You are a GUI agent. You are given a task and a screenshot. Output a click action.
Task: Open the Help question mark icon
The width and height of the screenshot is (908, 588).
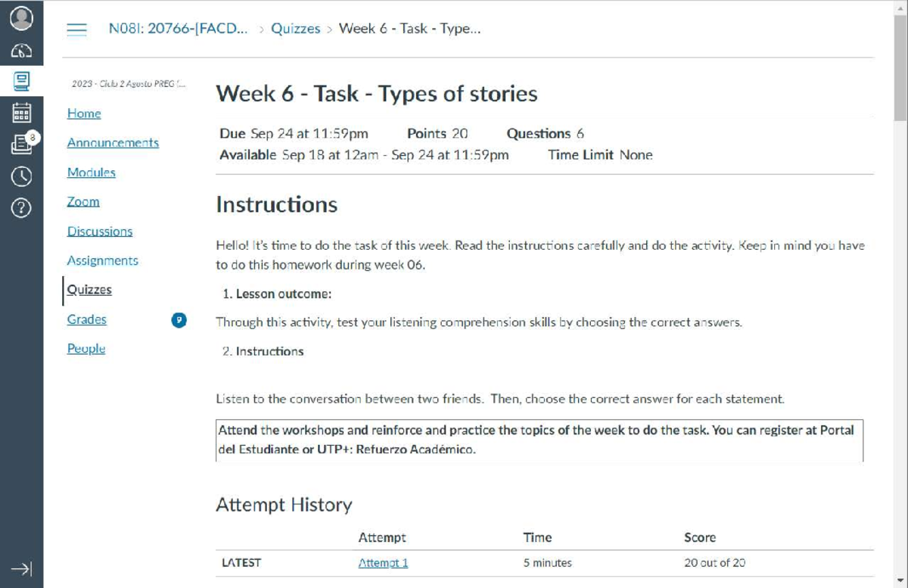point(22,206)
